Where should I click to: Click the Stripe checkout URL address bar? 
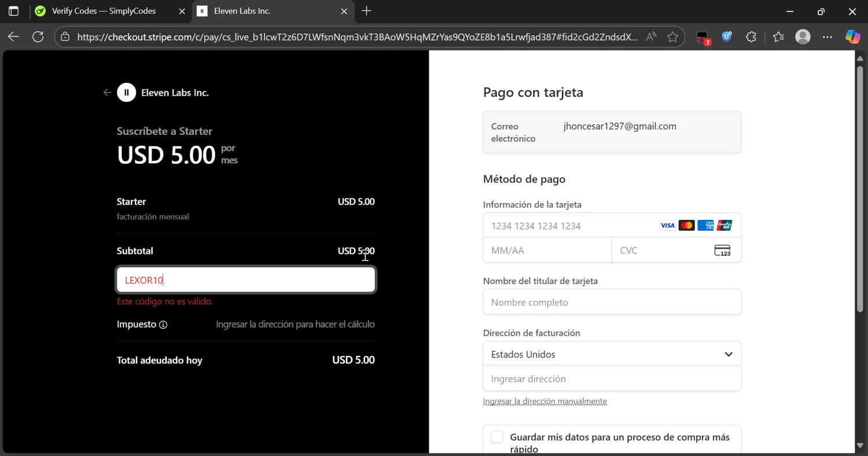357,37
